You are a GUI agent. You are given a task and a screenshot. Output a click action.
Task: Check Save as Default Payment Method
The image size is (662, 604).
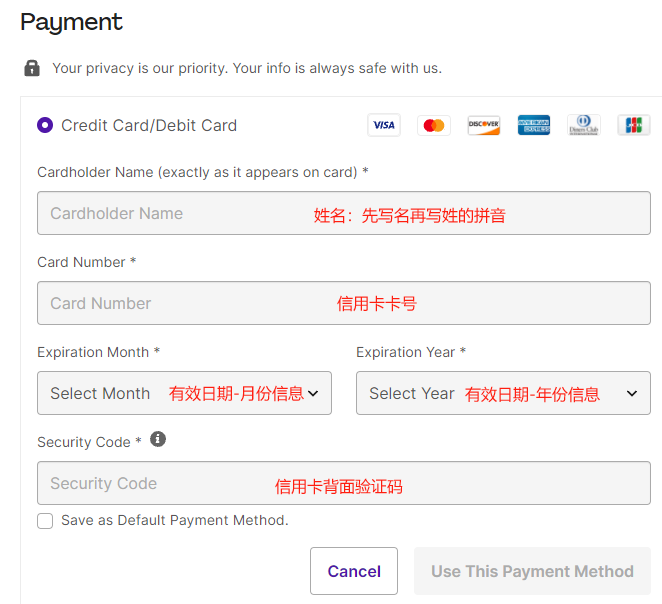pos(45,520)
